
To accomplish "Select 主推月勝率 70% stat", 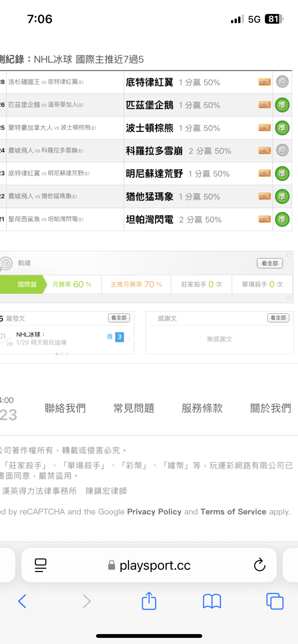I will click(136, 284).
